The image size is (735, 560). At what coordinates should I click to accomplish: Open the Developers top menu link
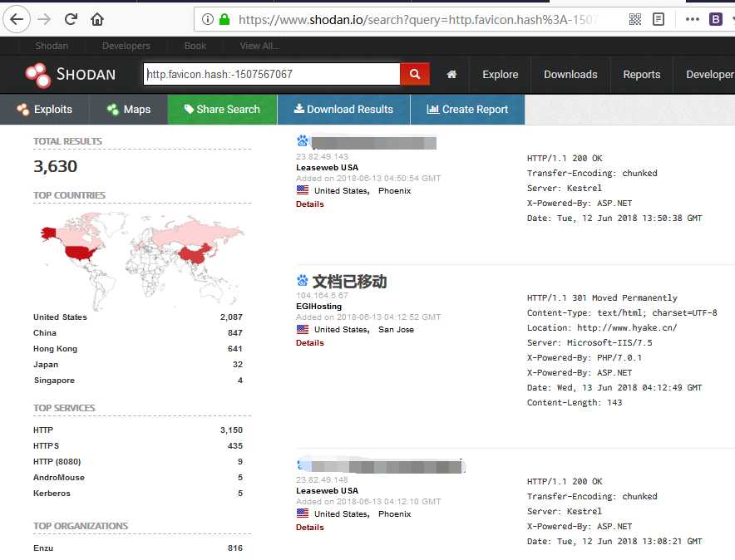pos(126,46)
